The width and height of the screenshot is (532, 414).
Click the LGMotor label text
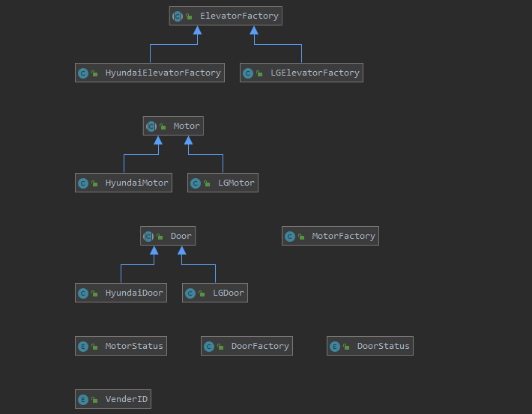pos(236,183)
